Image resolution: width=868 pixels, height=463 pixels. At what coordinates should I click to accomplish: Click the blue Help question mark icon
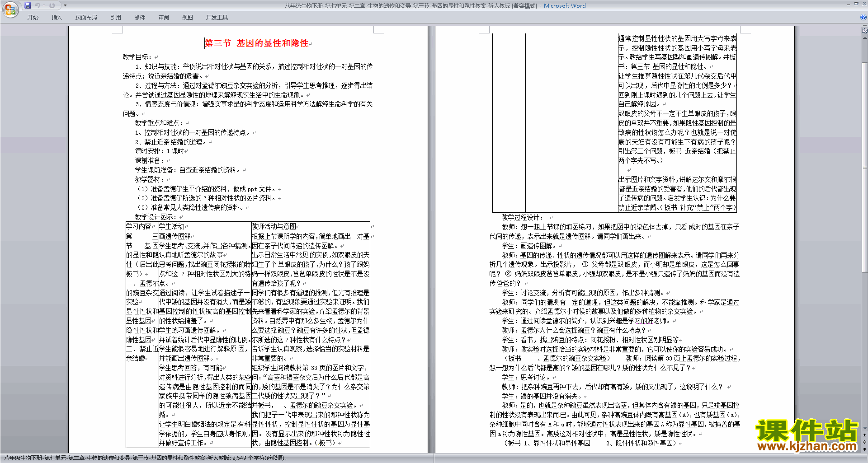(863, 18)
